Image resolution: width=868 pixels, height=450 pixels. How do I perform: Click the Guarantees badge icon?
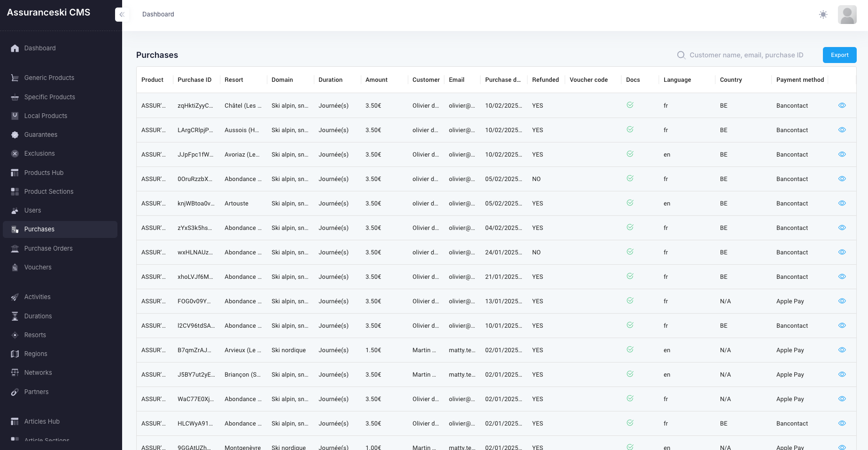point(15,134)
